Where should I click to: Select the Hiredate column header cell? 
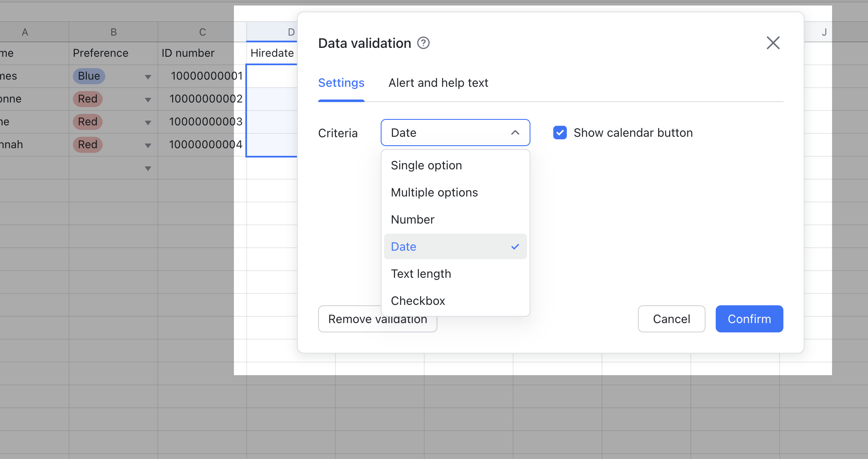(272, 53)
